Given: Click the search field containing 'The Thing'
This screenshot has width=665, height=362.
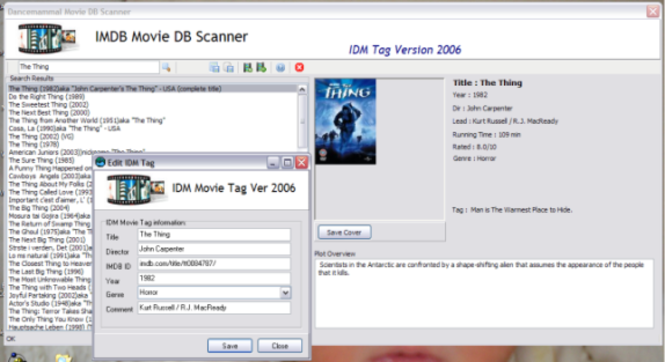Looking at the screenshot, I should pos(89,67).
